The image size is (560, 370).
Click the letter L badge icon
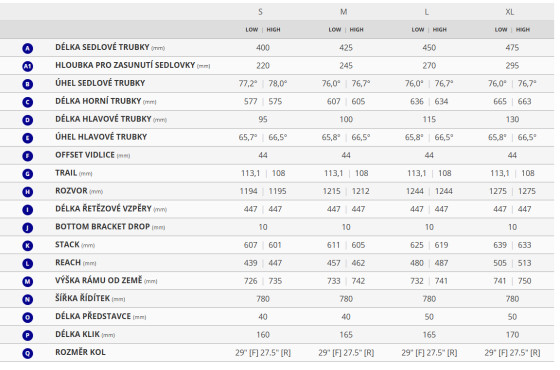tap(28, 264)
